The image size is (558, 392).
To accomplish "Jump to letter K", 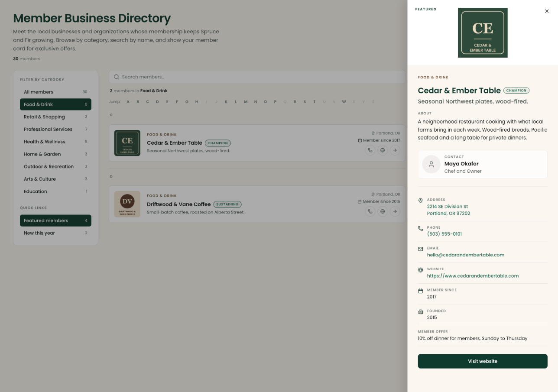I will coord(226,102).
